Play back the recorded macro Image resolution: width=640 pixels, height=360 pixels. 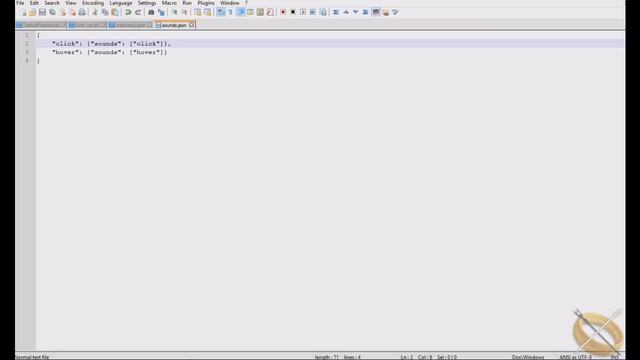point(303,12)
